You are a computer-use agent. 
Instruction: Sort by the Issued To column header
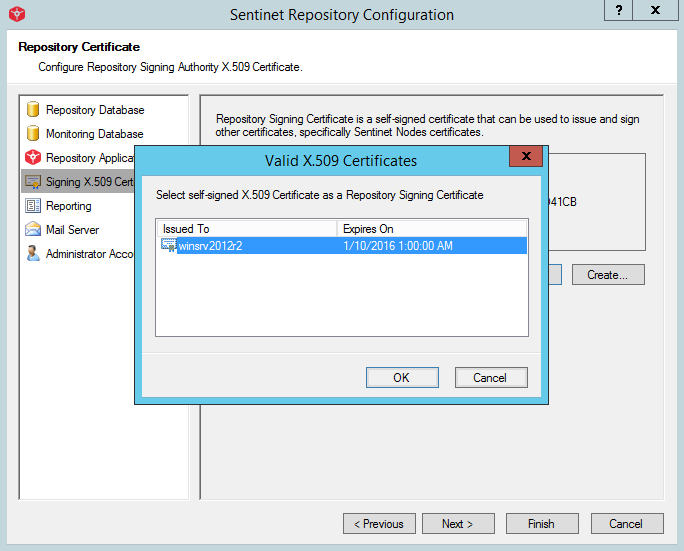[247, 229]
